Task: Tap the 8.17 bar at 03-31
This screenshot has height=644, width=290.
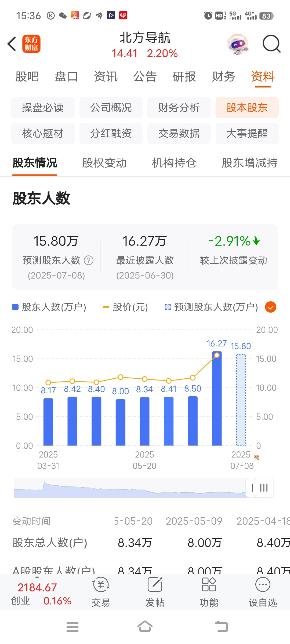Action: pos(48,422)
